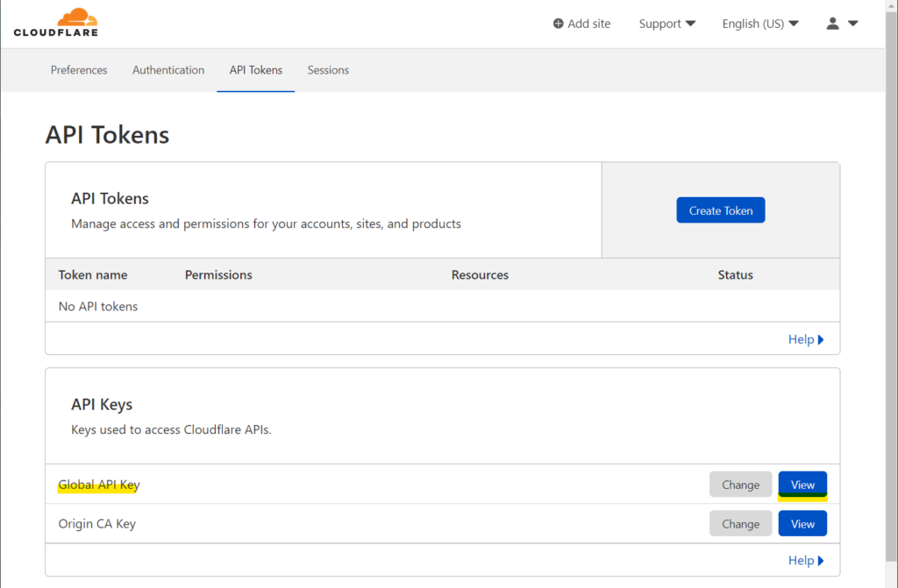Expand the Support dropdown menu
Screen dimensions: 898x588
[666, 24]
